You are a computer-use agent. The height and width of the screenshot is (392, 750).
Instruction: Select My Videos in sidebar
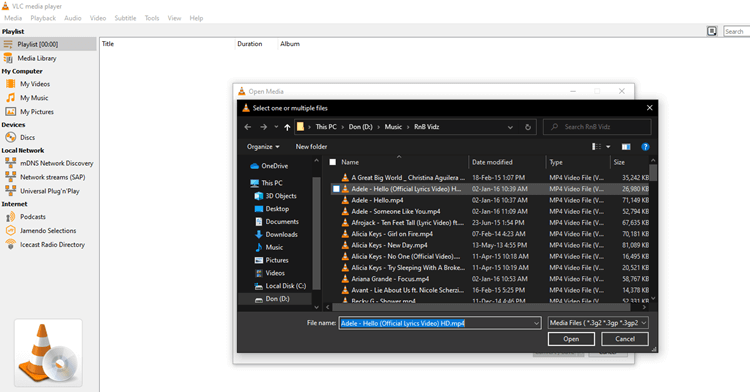point(35,84)
